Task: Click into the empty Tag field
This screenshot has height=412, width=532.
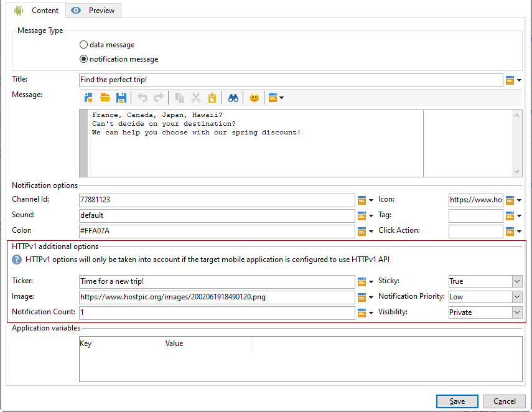Action: coord(475,215)
